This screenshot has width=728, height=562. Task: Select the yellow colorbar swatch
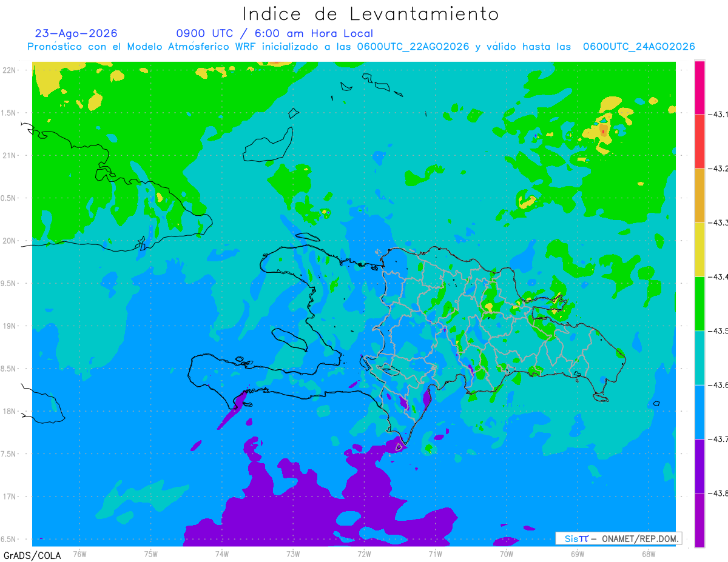pos(699,249)
